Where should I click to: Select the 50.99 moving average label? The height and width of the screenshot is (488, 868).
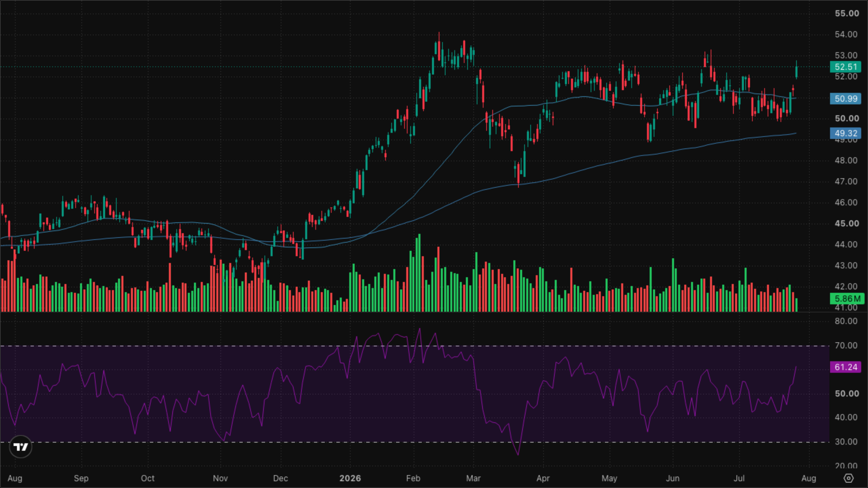[x=846, y=99]
